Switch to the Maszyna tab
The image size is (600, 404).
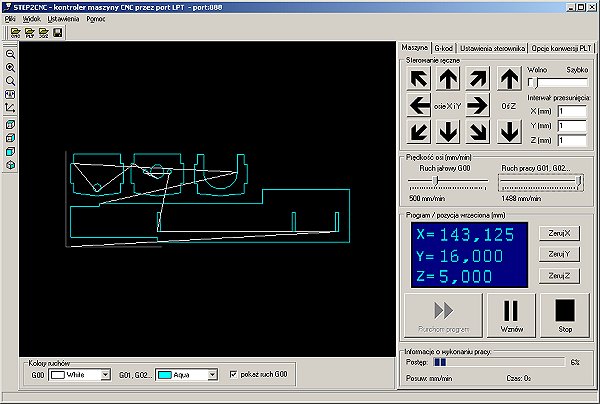[x=414, y=47]
